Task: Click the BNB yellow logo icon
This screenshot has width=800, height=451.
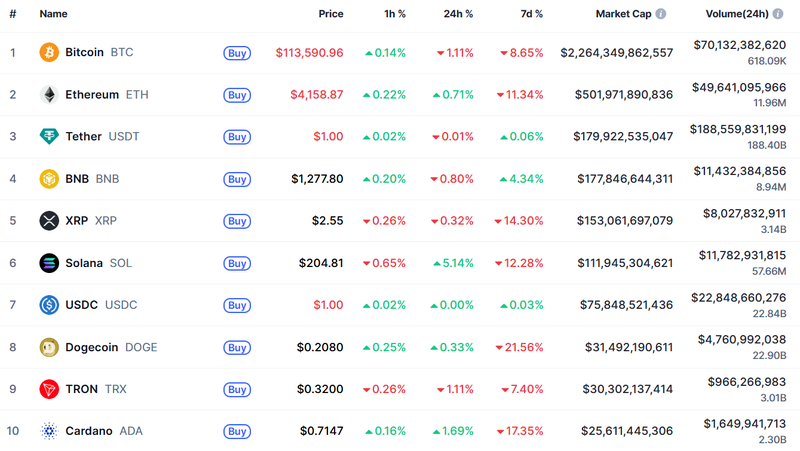Action: [49, 179]
